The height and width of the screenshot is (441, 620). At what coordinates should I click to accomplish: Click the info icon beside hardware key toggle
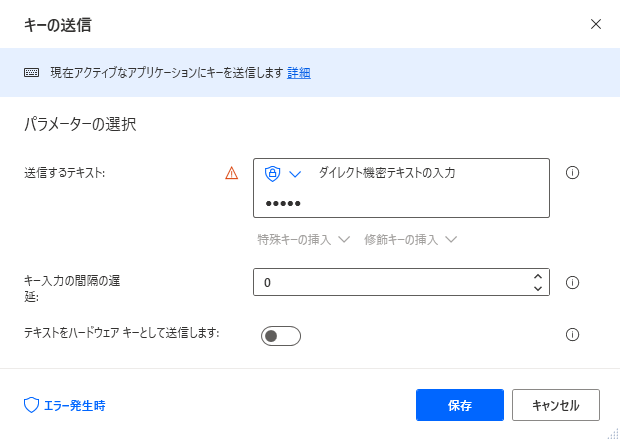pyautogui.click(x=572, y=335)
